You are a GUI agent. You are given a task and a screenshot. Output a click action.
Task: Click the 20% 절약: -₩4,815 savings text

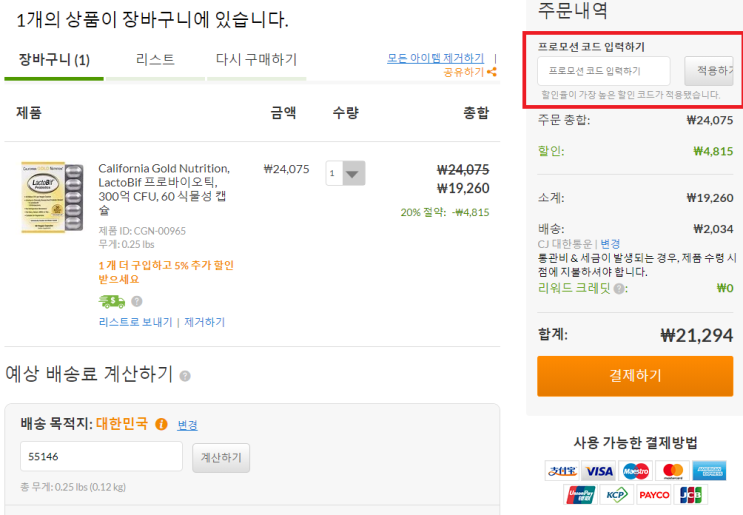click(x=445, y=212)
